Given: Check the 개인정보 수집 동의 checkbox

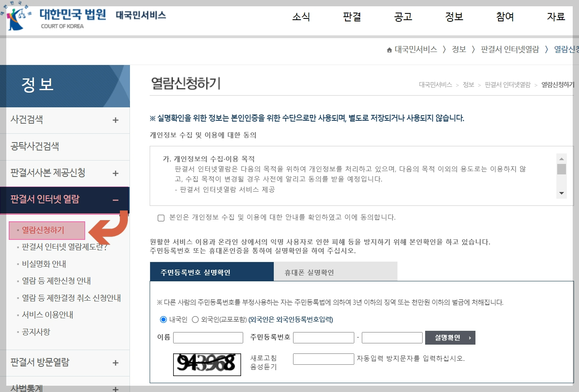Looking at the screenshot, I should pyautogui.click(x=161, y=217).
